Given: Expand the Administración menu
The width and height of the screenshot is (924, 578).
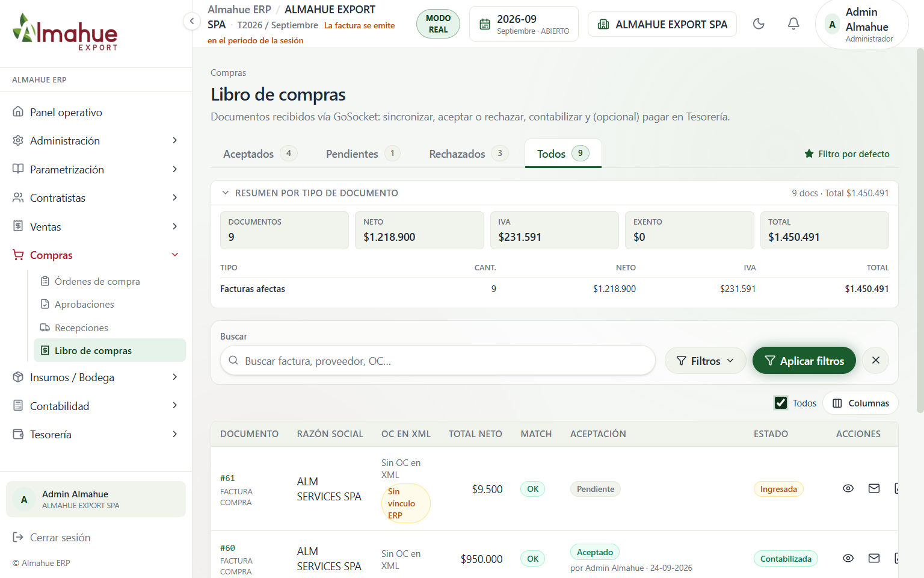Looking at the screenshot, I should click(96, 141).
